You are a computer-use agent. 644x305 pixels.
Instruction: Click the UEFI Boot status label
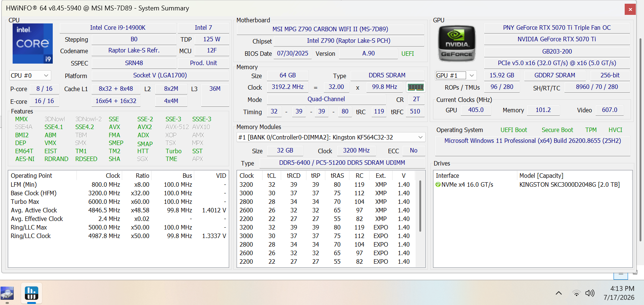click(x=514, y=130)
